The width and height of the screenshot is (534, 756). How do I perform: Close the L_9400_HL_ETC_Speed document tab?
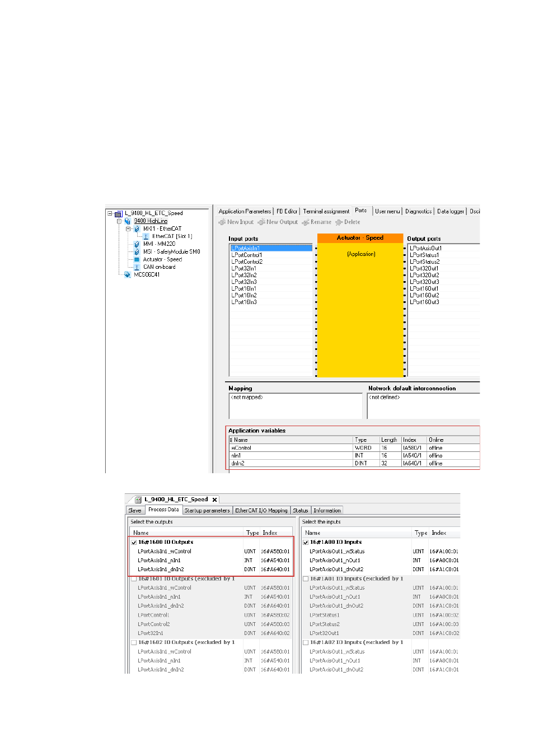click(x=214, y=500)
